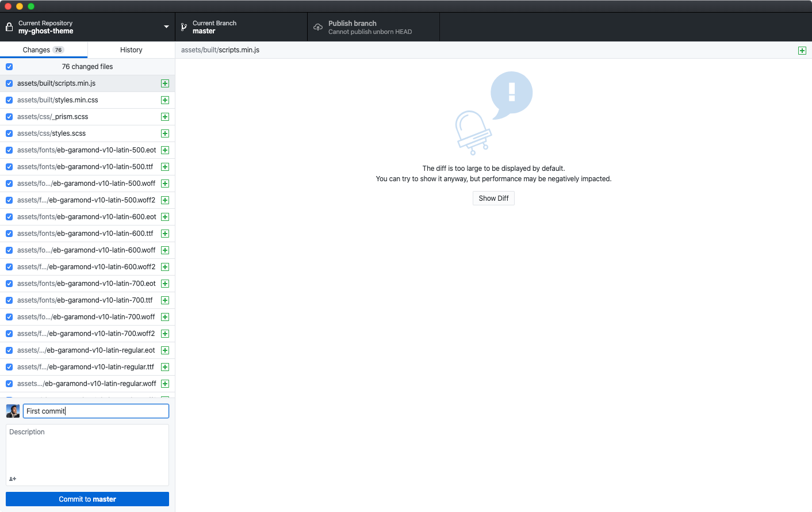812x512 pixels.
Task: Click the user avatar beside commit summary
Action: click(x=13, y=411)
